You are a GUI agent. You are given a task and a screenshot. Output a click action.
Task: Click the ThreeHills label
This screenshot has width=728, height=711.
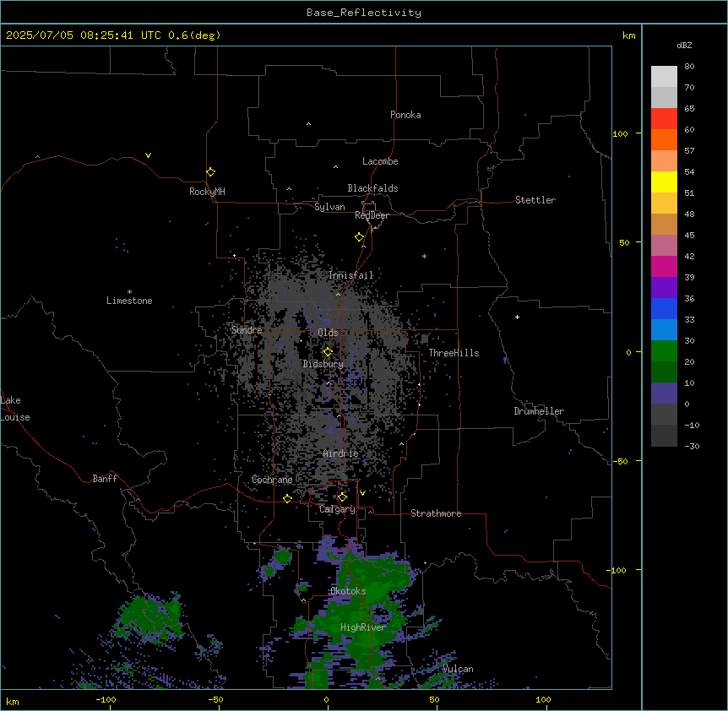coord(454,353)
